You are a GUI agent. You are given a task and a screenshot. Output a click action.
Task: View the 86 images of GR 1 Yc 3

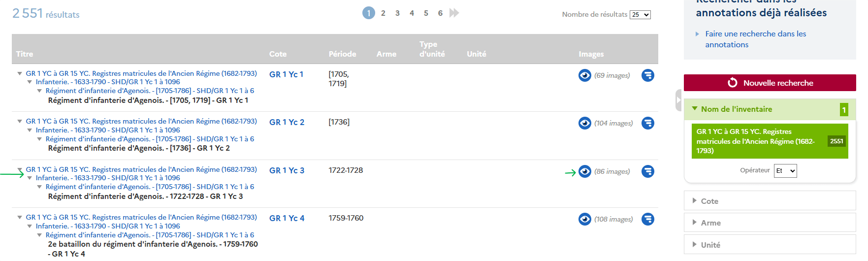tap(584, 171)
